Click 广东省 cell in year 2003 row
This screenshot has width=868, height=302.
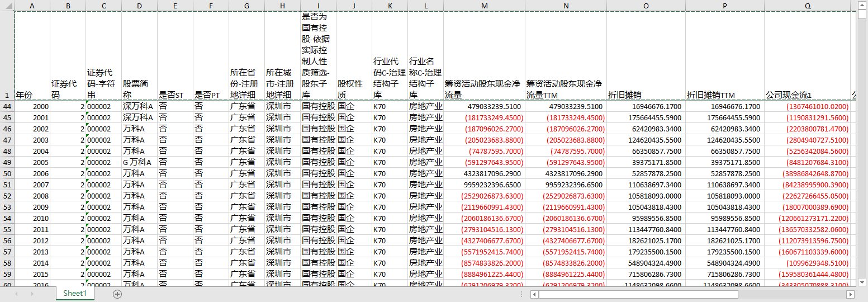(246, 140)
